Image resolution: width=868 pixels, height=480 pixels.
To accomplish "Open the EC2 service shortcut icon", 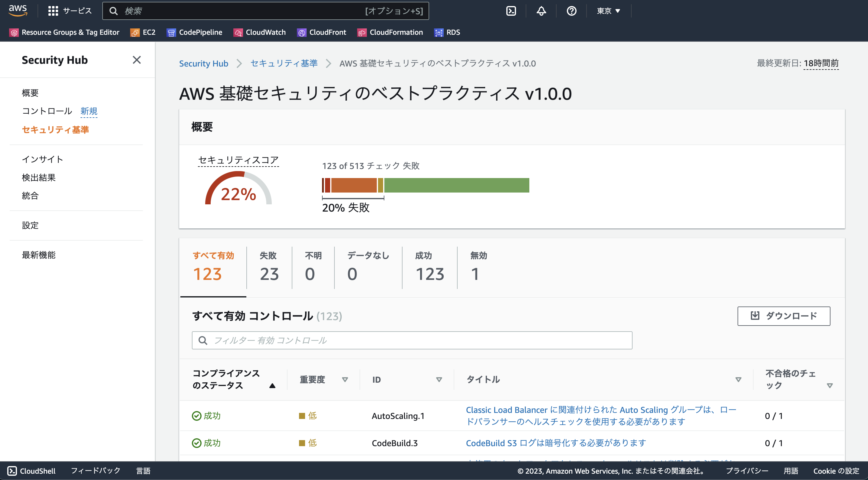I will tap(135, 32).
